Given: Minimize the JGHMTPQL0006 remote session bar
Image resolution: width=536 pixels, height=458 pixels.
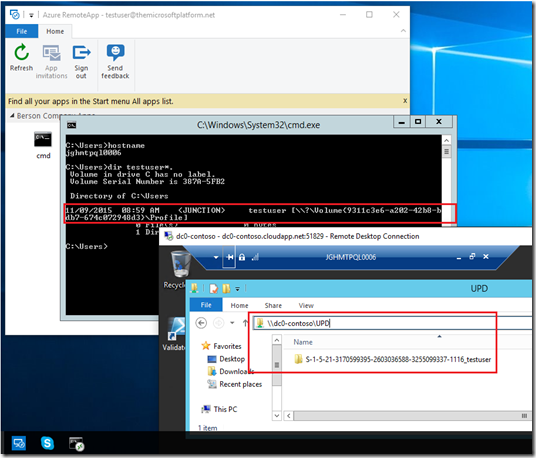Looking at the screenshot, I should (459, 258).
